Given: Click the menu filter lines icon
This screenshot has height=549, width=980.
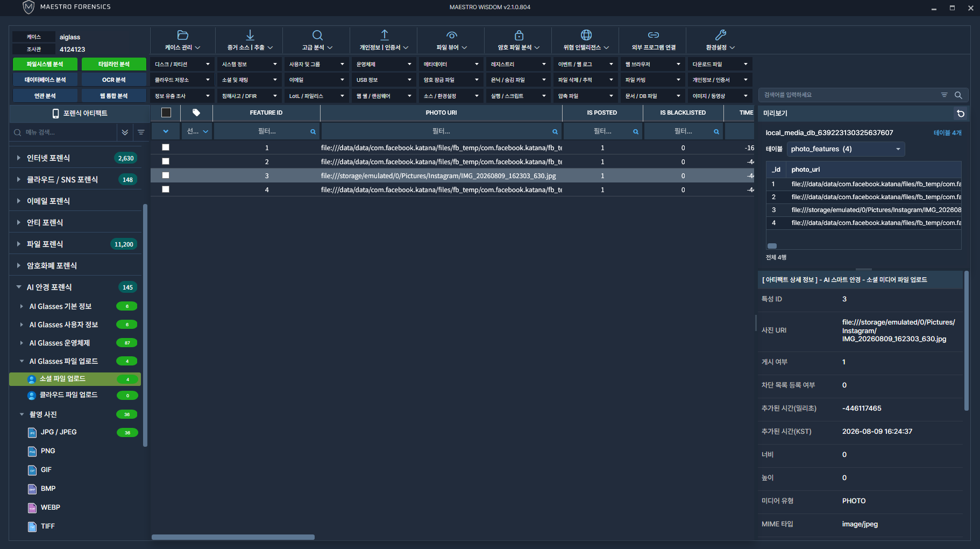Looking at the screenshot, I should (141, 132).
